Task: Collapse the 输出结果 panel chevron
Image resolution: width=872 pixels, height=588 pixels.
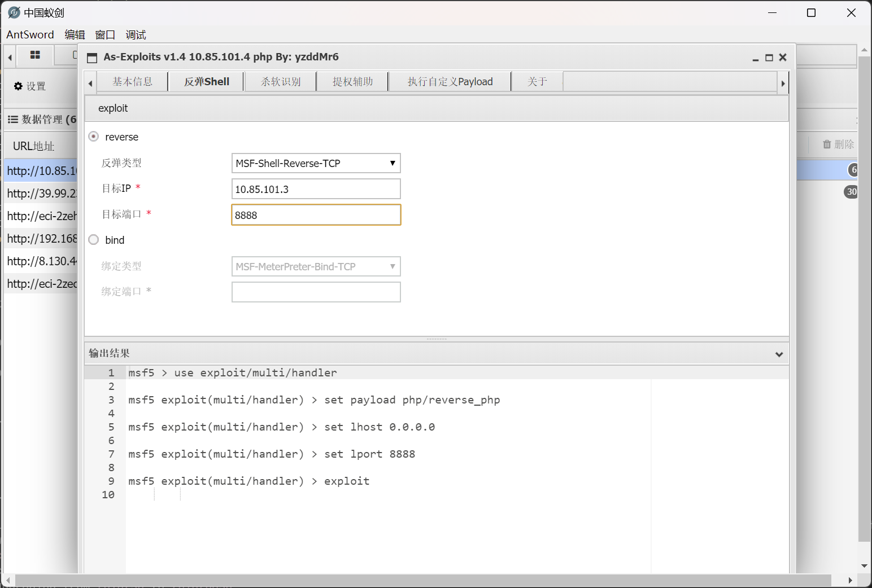Action: click(x=779, y=354)
